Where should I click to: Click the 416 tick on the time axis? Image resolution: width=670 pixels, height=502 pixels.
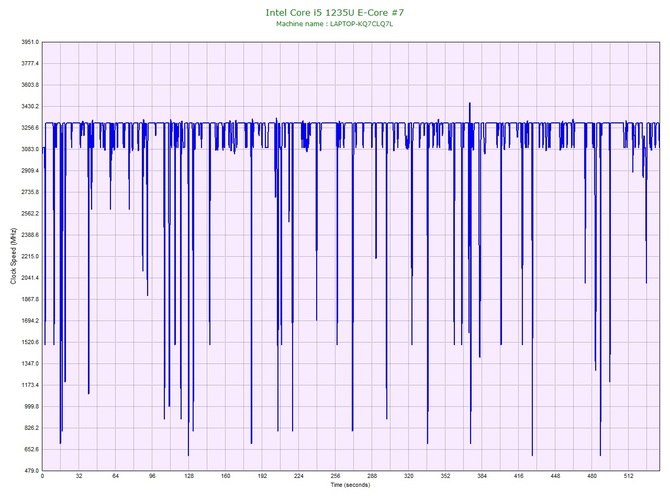point(519,476)
